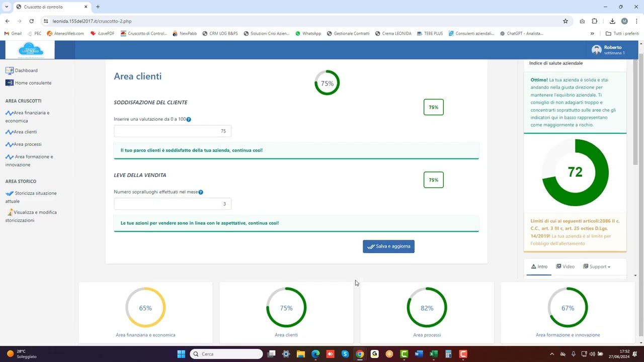Click the 65% Area finanziaria gauge
This screenshot has width=644, height=362.
(145, 308)
